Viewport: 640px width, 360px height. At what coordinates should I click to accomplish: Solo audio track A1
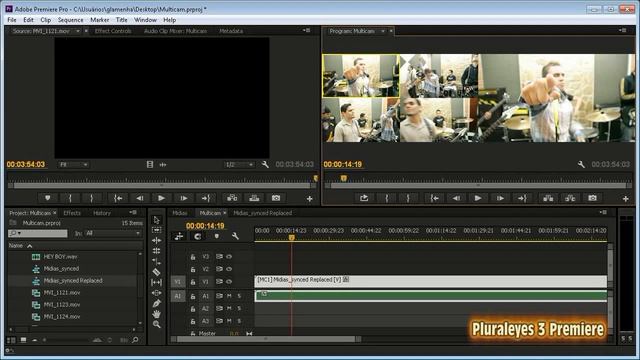[x=239, y=296]
